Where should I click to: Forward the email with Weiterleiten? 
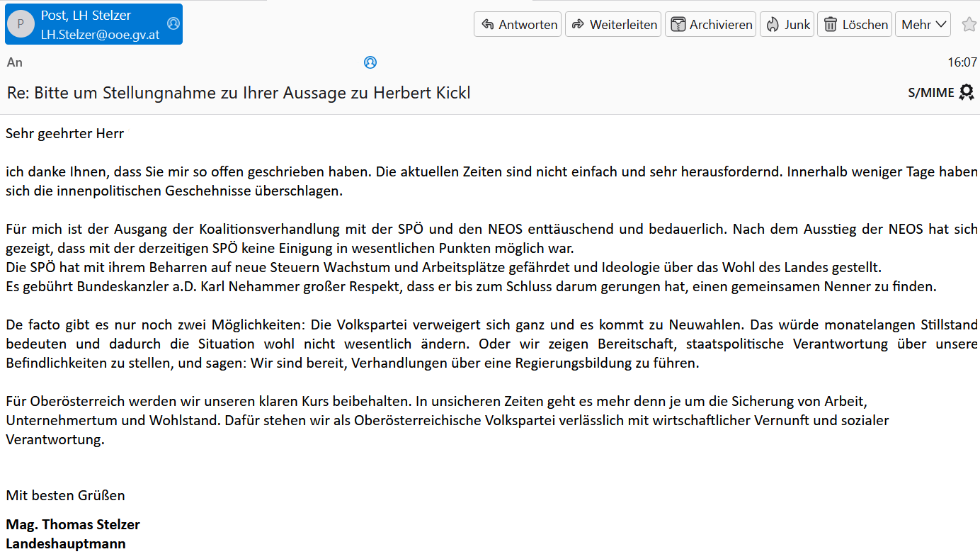pos(613,24)
